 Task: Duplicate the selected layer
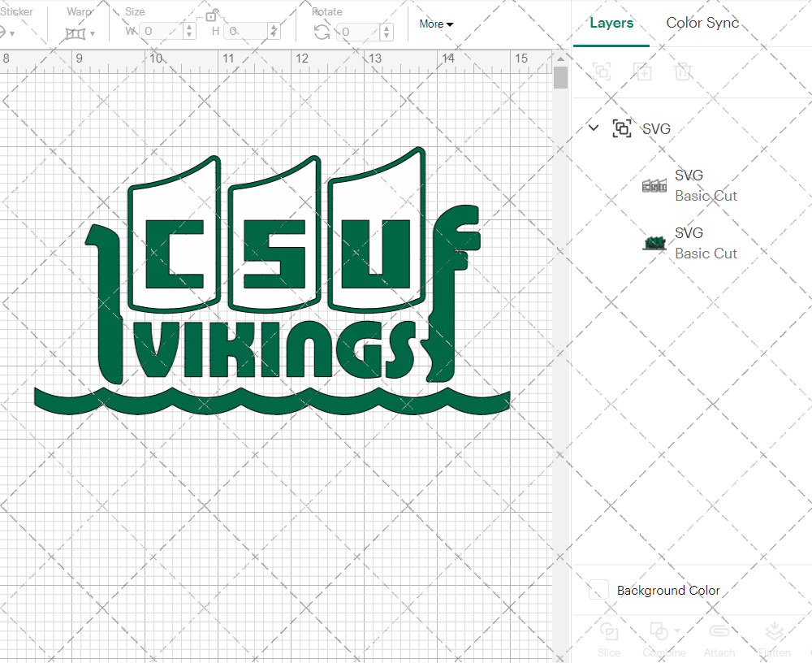(642, 71)
